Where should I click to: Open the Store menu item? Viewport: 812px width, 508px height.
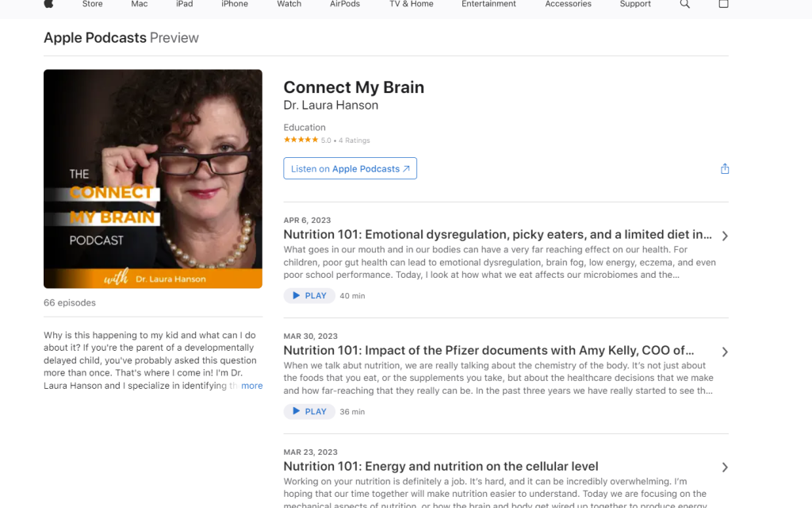tap(93, 4)
